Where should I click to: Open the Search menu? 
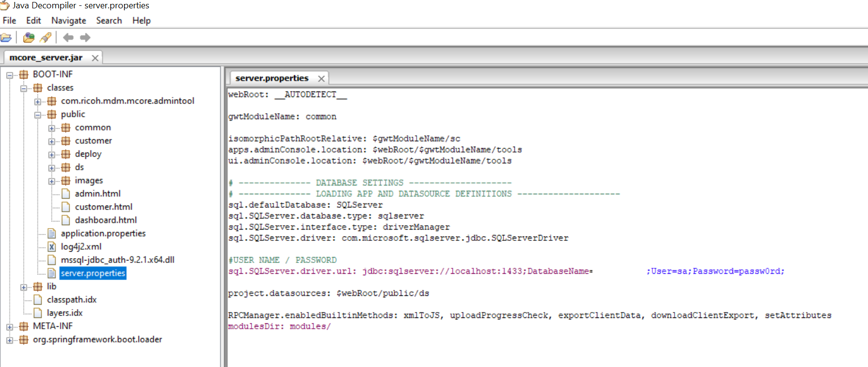click(x=109, y=21)
